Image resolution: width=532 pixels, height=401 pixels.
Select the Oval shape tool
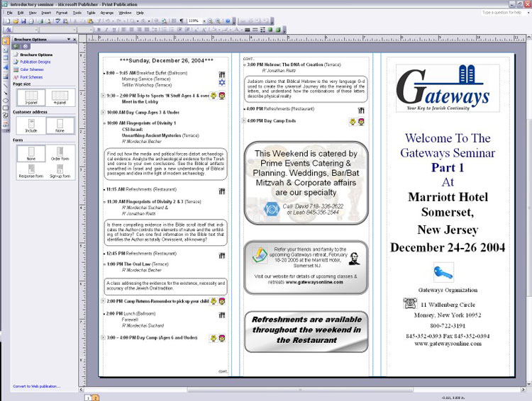click(6, 101)
